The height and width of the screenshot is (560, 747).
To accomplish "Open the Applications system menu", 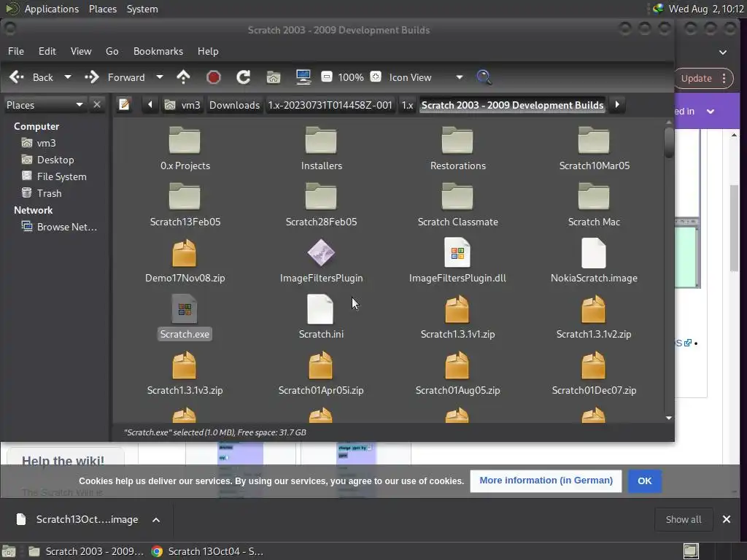I will 52,9.
